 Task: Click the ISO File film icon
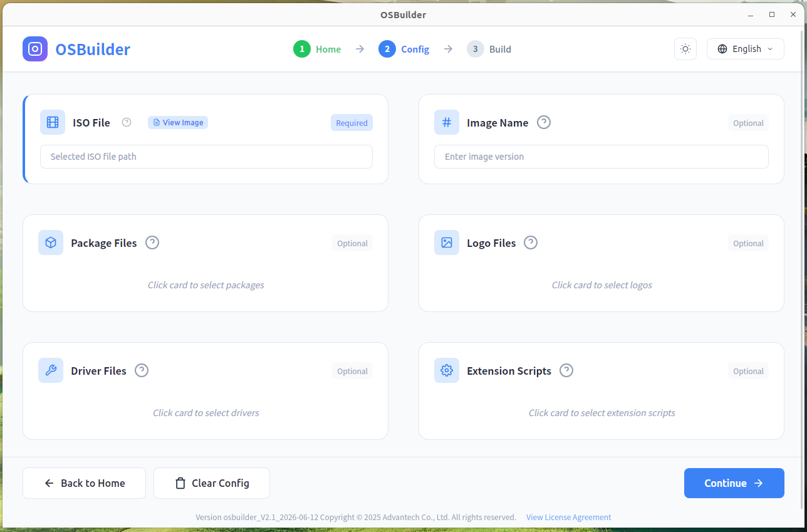(x=53, y=122)
